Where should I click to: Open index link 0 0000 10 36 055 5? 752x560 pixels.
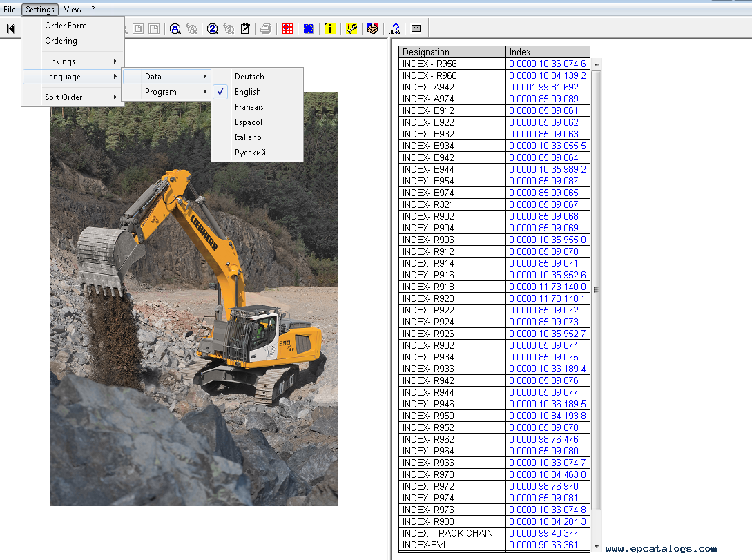click(x=547, y=146)
